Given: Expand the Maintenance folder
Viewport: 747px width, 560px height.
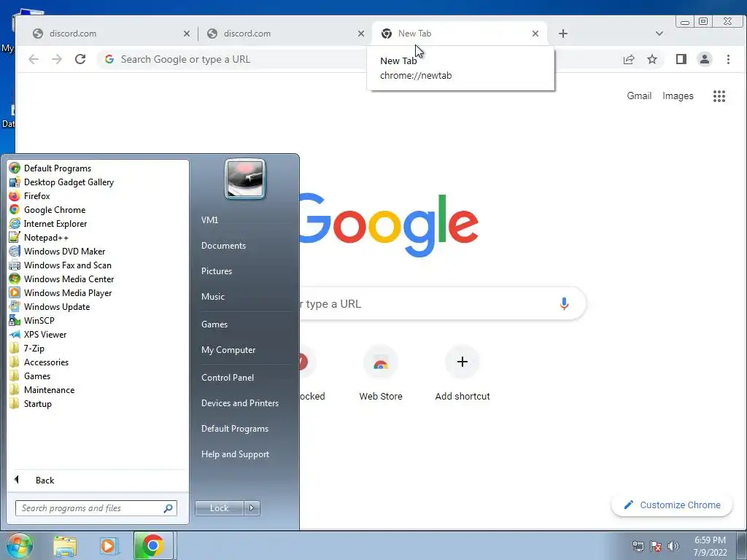Looking at the screenshot, I should pos(98,389).
